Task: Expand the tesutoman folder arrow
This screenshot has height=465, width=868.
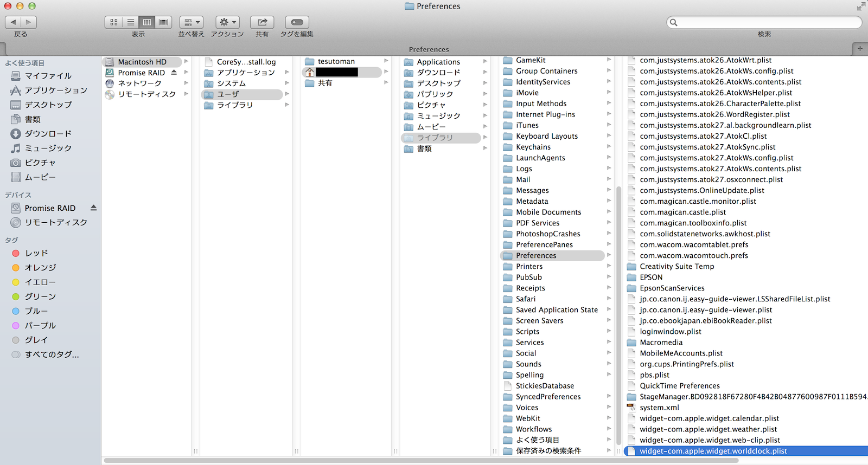Action: [x=386, y=61]
